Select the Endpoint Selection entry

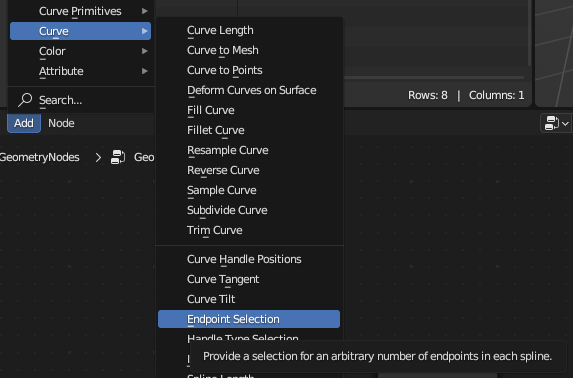point(249,319)
